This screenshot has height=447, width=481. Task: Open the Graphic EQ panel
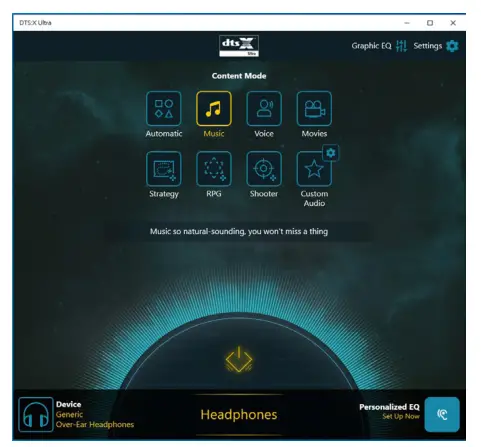(x=379, y=46)
